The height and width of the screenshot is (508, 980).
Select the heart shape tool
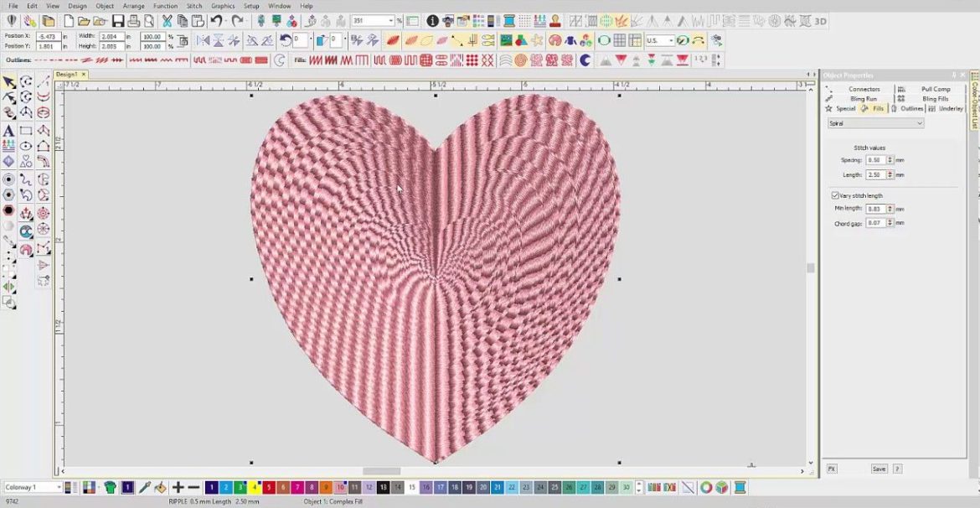click(x=26, y=162)
